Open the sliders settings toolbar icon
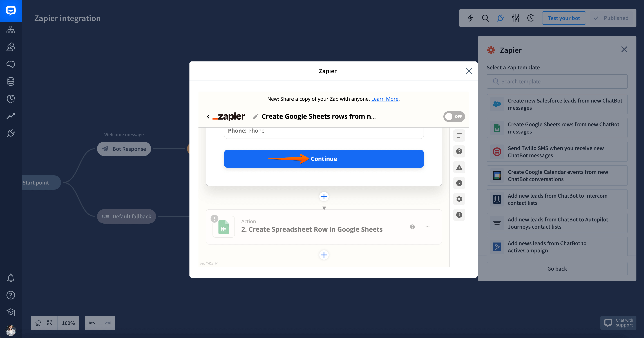644x338 pixels. pyautogui.click(x=515, y=18)
